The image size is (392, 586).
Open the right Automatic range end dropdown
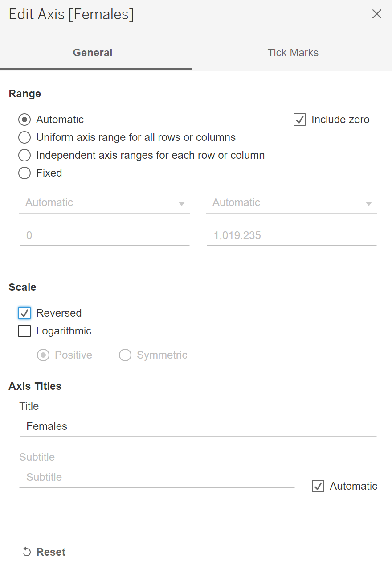[x=292, y=203]
